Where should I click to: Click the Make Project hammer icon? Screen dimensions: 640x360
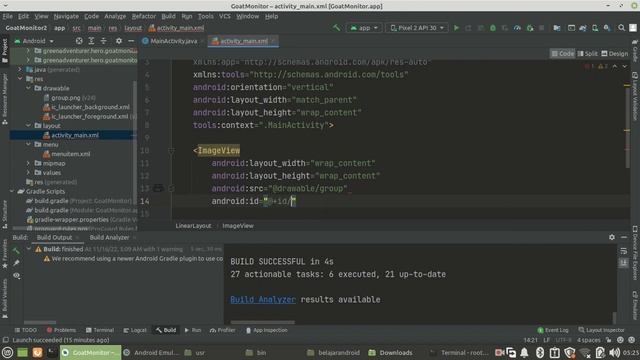point(336,28)
